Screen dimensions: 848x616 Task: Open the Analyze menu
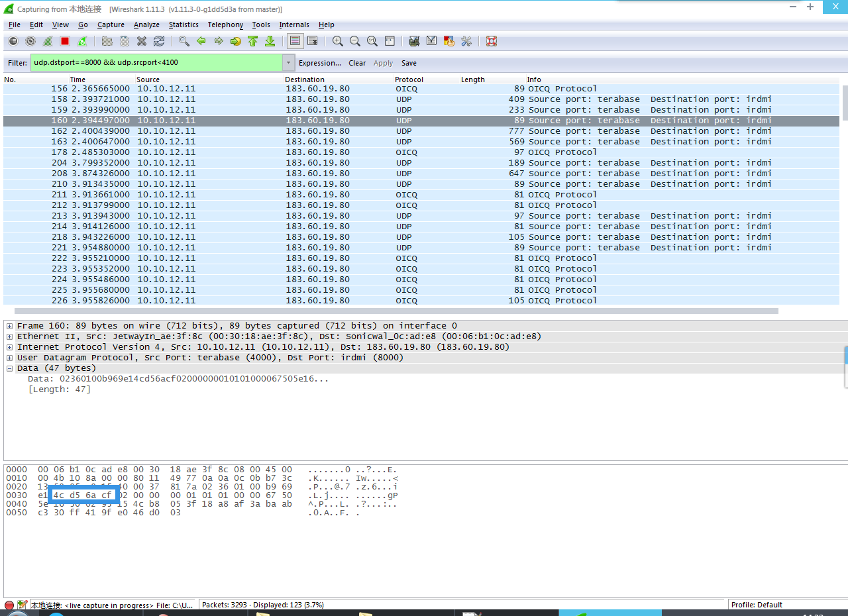(146, 25)
